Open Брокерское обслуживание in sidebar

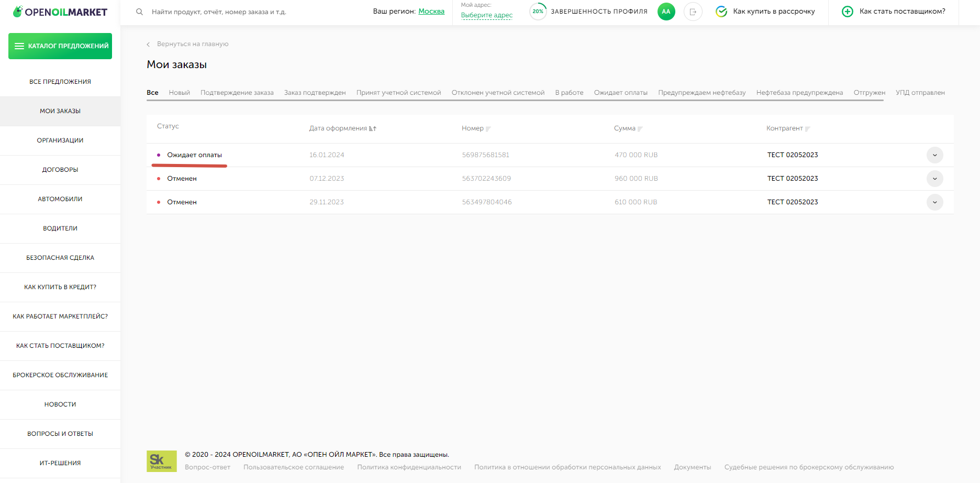click(60, 375)
